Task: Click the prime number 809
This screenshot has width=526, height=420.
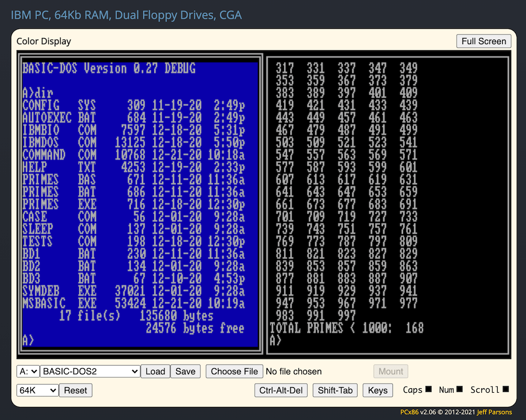Action: pyautogui.click(x=408, y=242)
